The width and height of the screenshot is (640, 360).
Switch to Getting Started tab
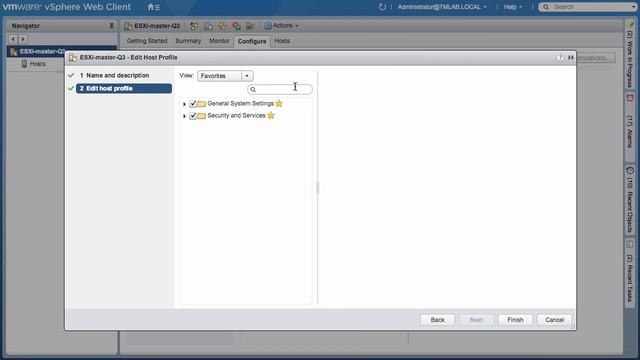[x=147, y=41]
